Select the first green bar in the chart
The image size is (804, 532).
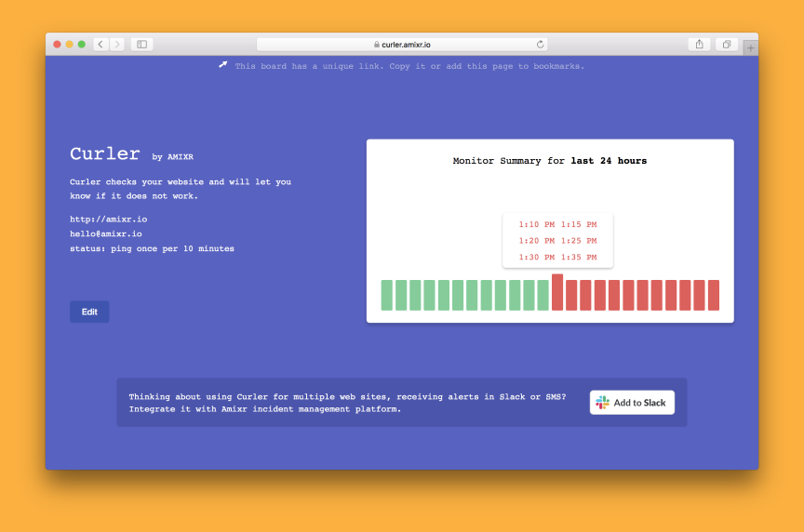click(x=386, y=295)
